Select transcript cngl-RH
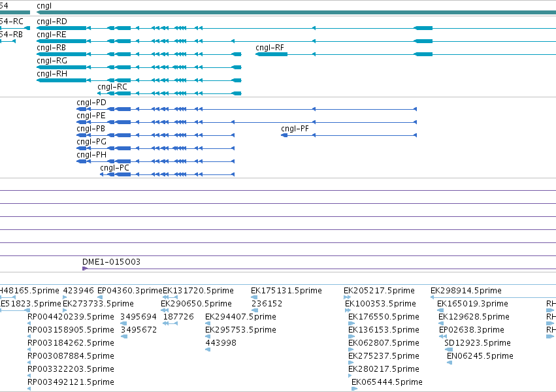Image resolution: width=556 pixels, height=392 pixels. click(x=139, y=80)
